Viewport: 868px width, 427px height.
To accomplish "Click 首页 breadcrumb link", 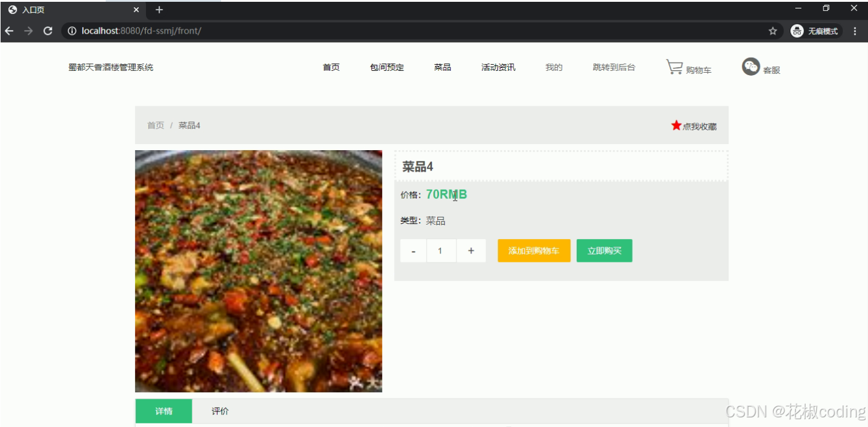I will point(156,126).
